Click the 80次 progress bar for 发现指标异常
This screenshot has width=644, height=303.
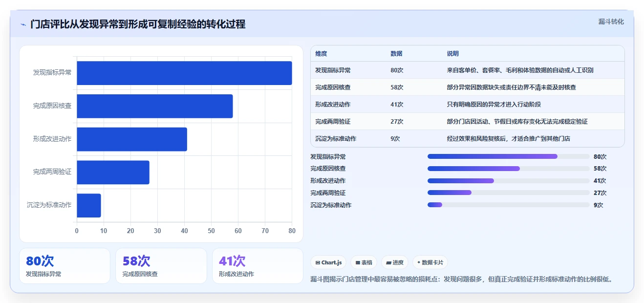pos(508,156)
